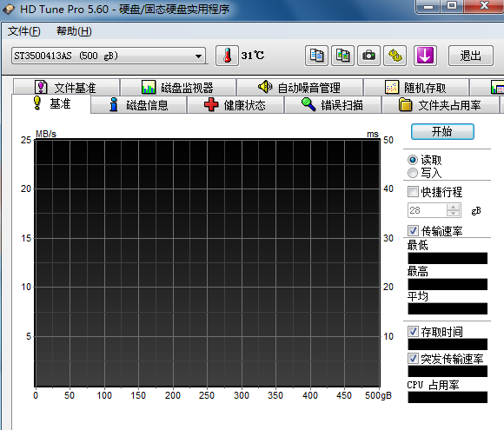
Task: Open the 帮助(H) menu
Action: coord(74,31)
